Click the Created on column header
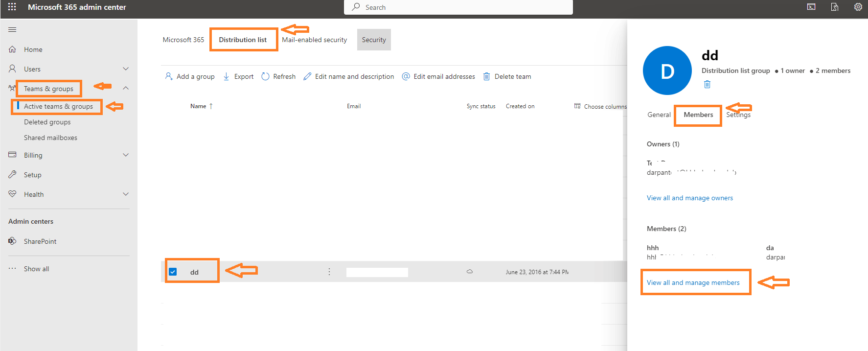 520,106
